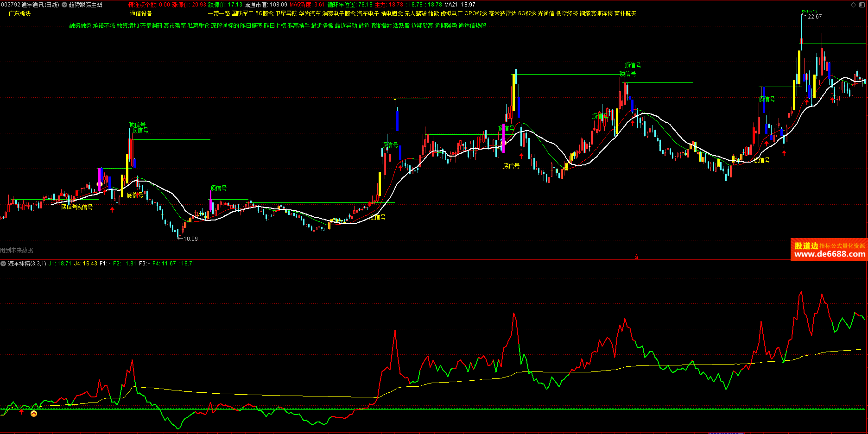Viewport: 868px width, 434px height.
Task: Expand the 海洋捕捞 indicator dropdown arrow
Action: coord(3,264)
